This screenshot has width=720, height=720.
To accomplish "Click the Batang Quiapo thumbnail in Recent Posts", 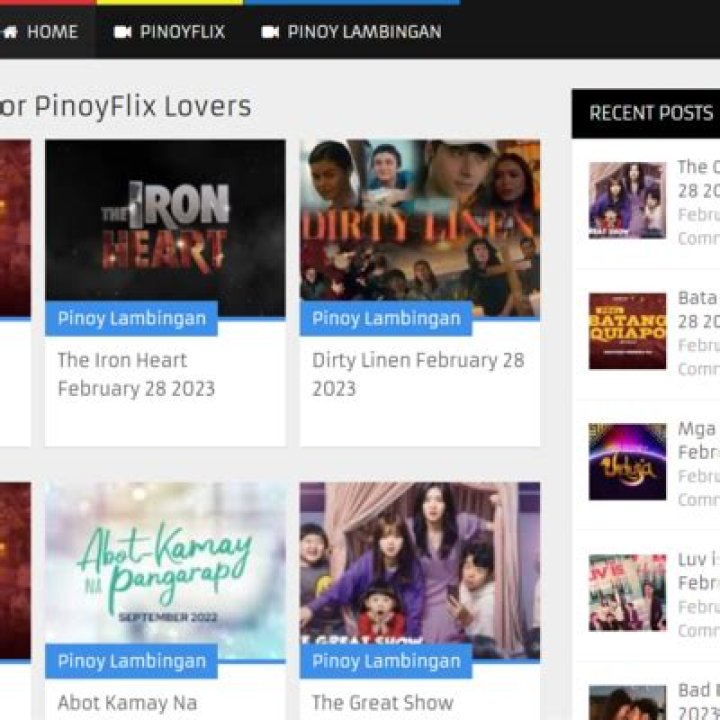I will point(627,331).
